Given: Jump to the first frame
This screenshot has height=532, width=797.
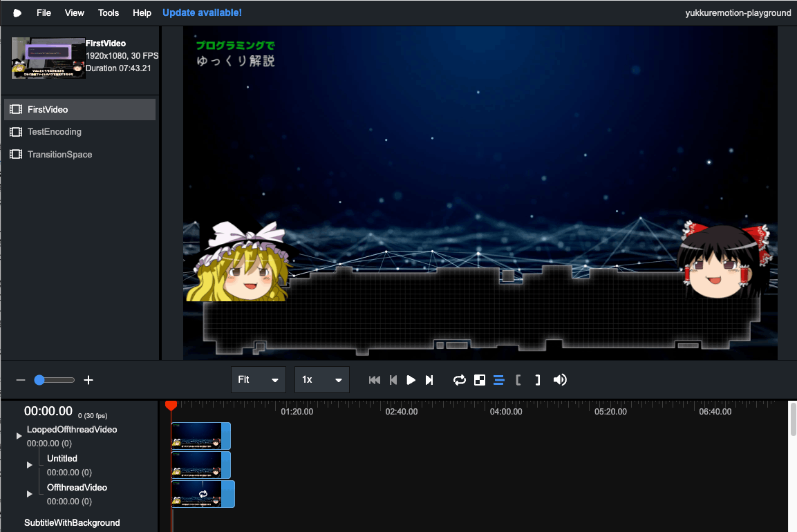Looking at the screenshot, I should (x=375, y=380).
